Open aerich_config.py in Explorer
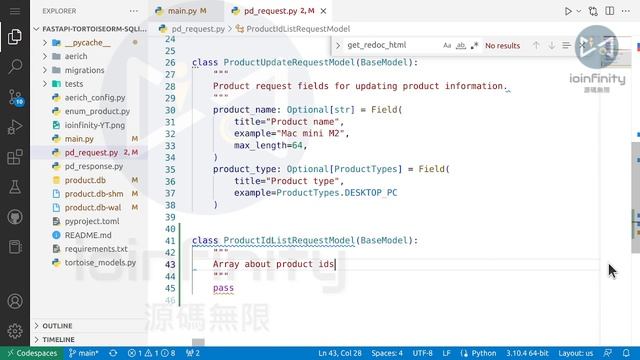The width and height of the screenshot is (640, 360). pyautogui.click(x=90, y=98)
